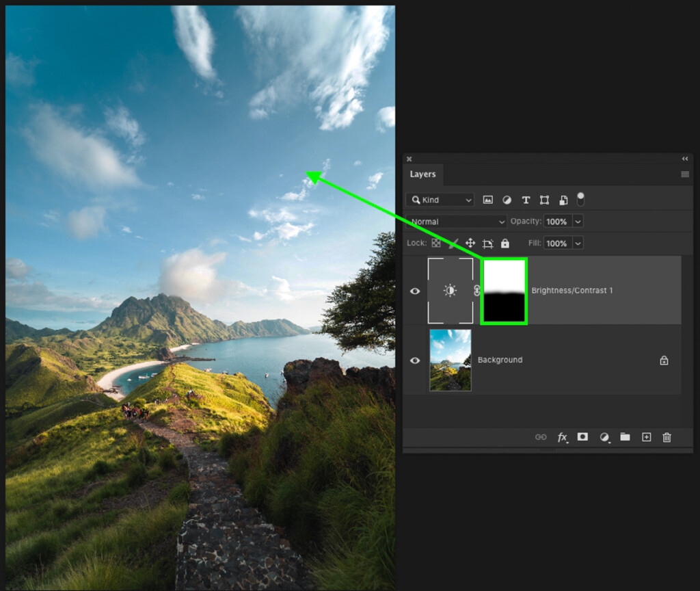
Task: Open the Layers panel menu
Action: click(x=685, y=174)
